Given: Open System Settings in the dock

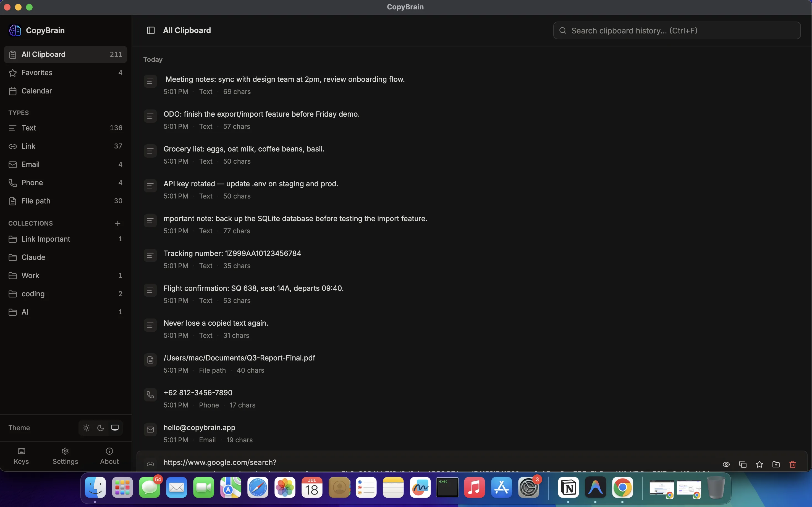Looking at the screenshot, I should click(x=529, y=488).
